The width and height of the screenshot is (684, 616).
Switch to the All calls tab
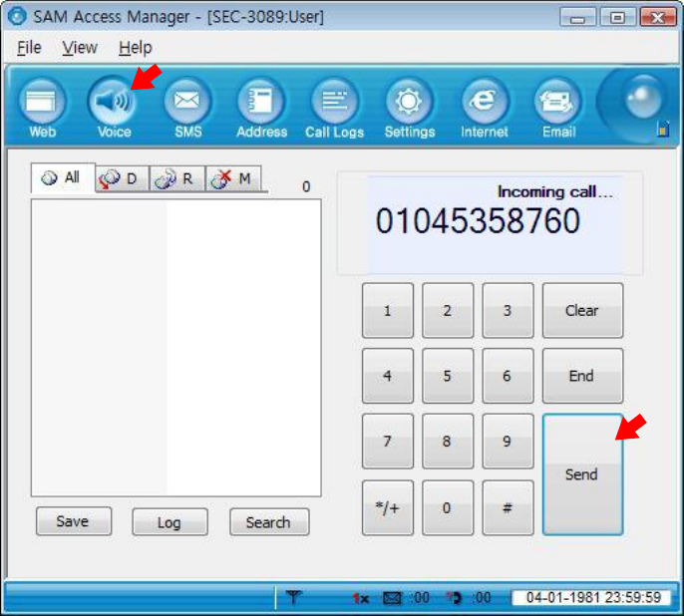click(63, 177)
